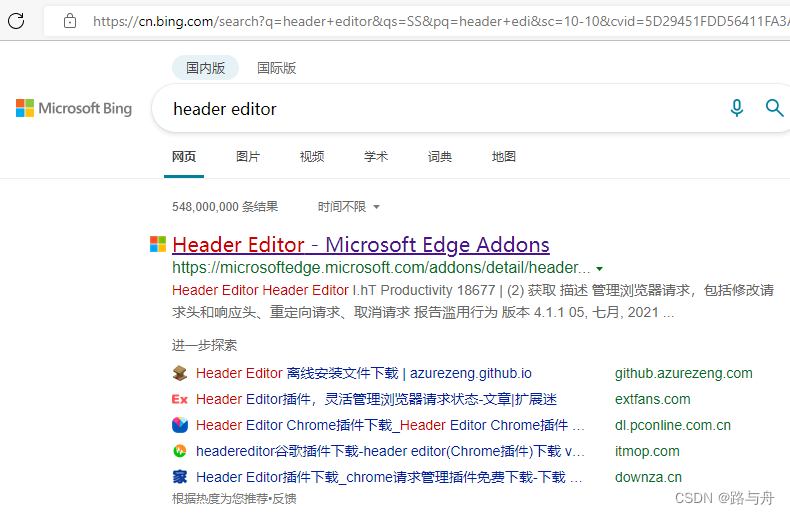The height and width of the screenshot is (514, 790).
Task: Open the 地图 tab
Action: click(x=504, y=157)
